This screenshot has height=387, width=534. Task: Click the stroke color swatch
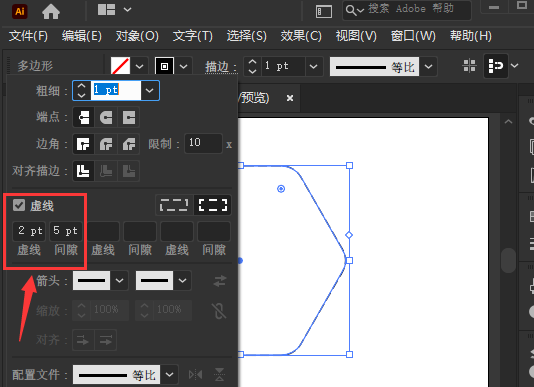(x=164, y=66)
